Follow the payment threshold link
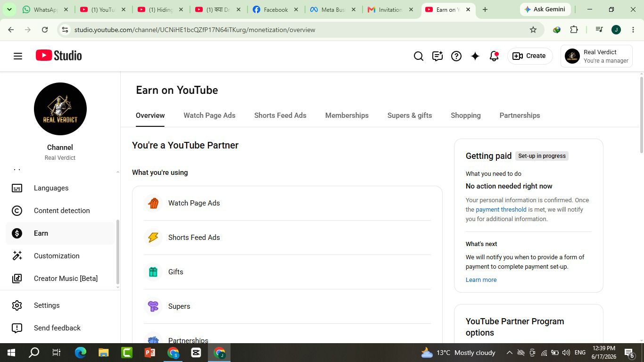Image resolution: width=644 pixels, height=362 pixels. point(501,210)
